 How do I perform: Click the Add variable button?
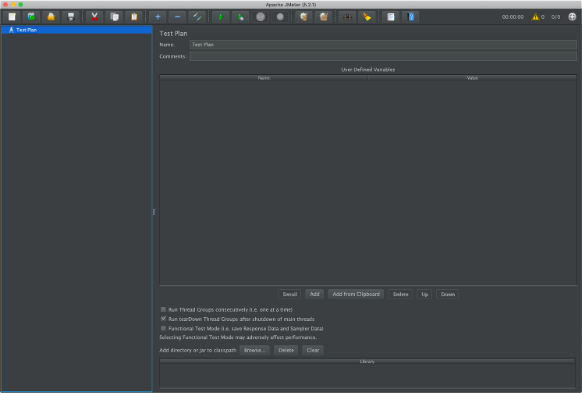314,294
